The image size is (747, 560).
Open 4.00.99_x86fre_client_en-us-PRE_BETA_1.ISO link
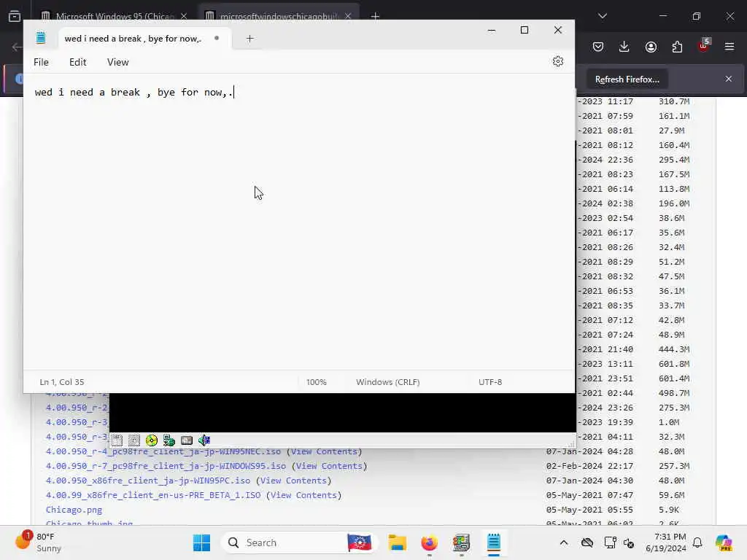pos(153,495)
